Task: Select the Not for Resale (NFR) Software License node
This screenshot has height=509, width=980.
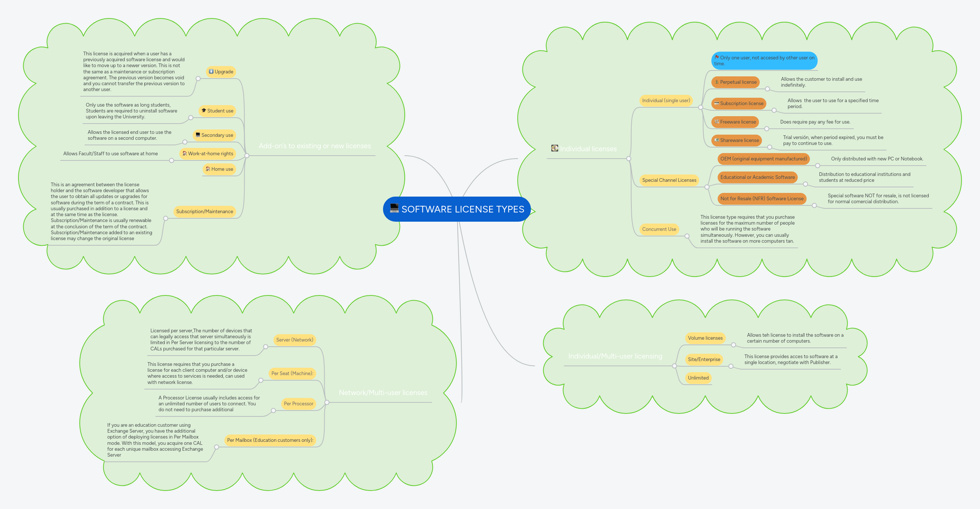Action: 762,198
